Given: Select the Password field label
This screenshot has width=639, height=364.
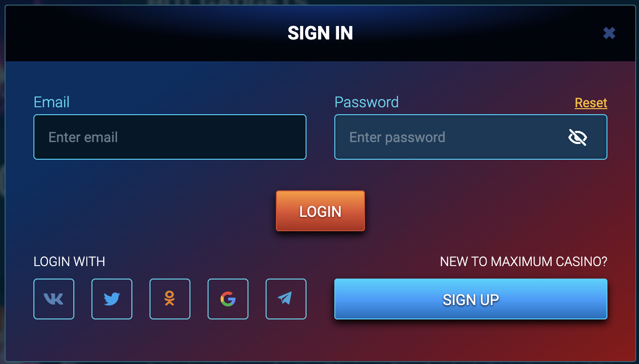Looking at the screenshot, I should pos(366,102).
